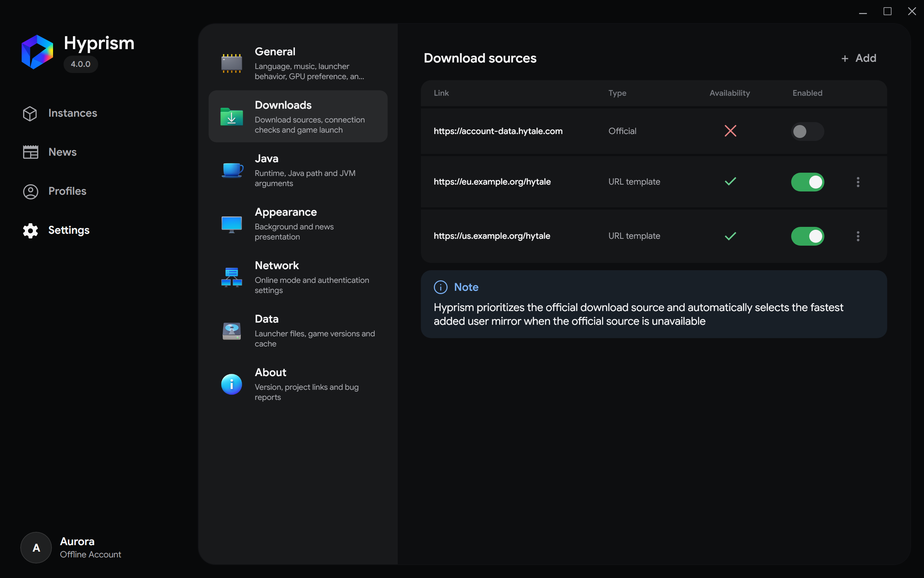Open the About section
This screenshot has height=578, width=924.
(x=298, y=384)
